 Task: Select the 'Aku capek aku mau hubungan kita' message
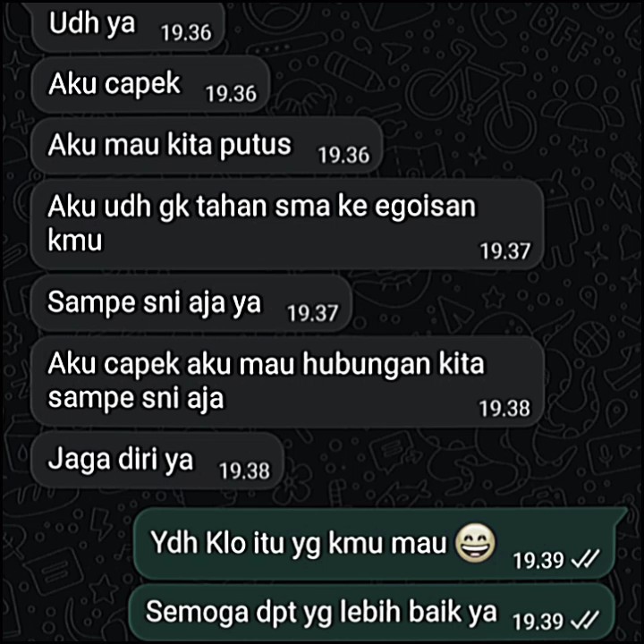click(287, 382)
